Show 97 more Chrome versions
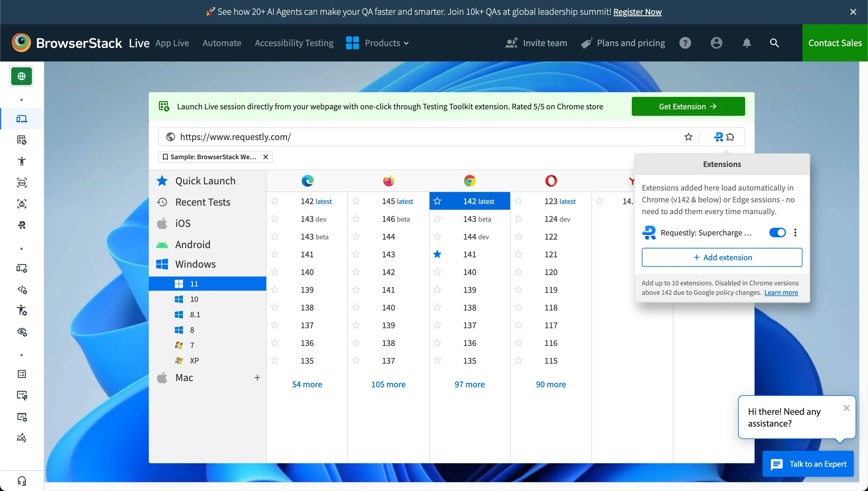The height and width of the screenshot is (491, 868). pyautogui.click(x=469, y=384)
